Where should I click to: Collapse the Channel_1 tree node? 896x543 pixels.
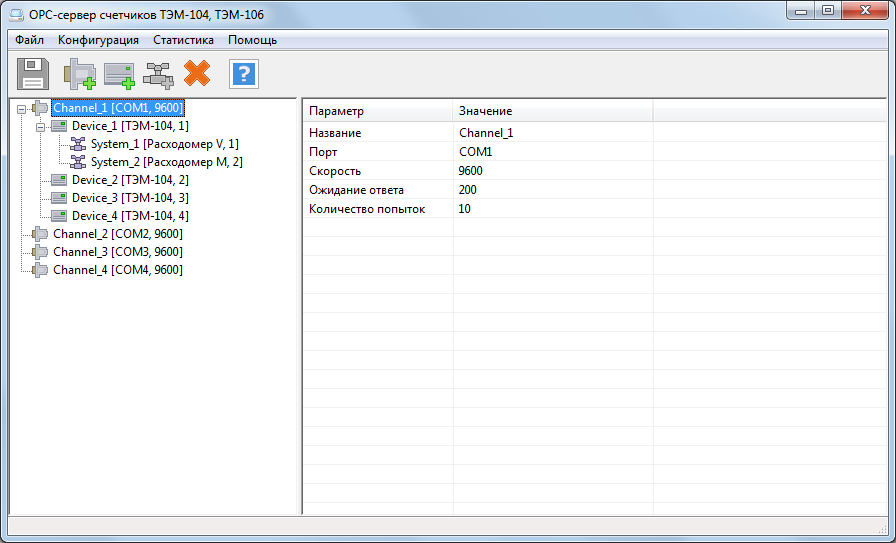pos(22,109)
